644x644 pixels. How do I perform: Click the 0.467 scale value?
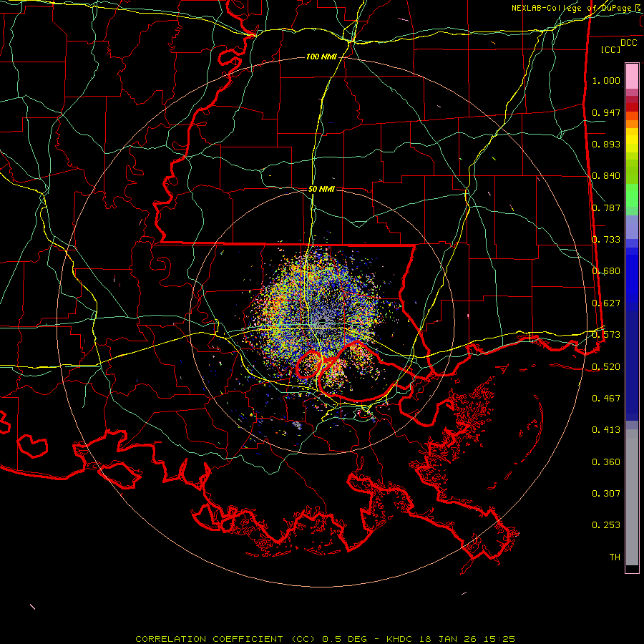[606, 399]
